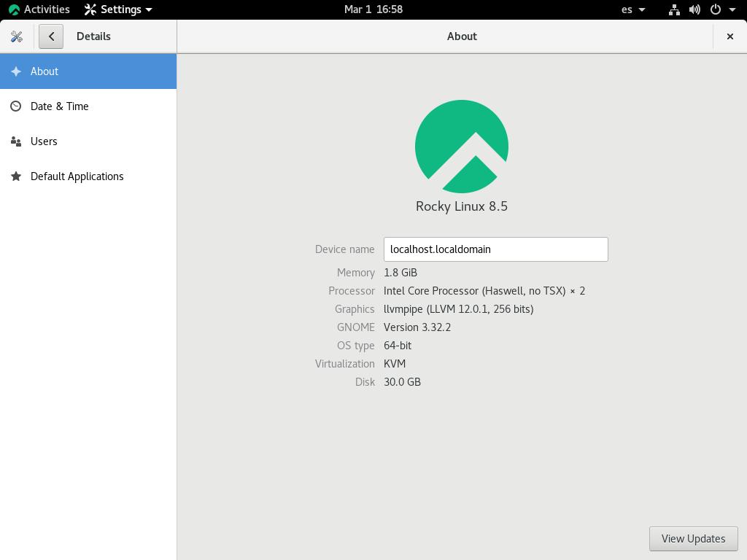
Task: Click the About sparkle icon
Action: click(16, 71)
